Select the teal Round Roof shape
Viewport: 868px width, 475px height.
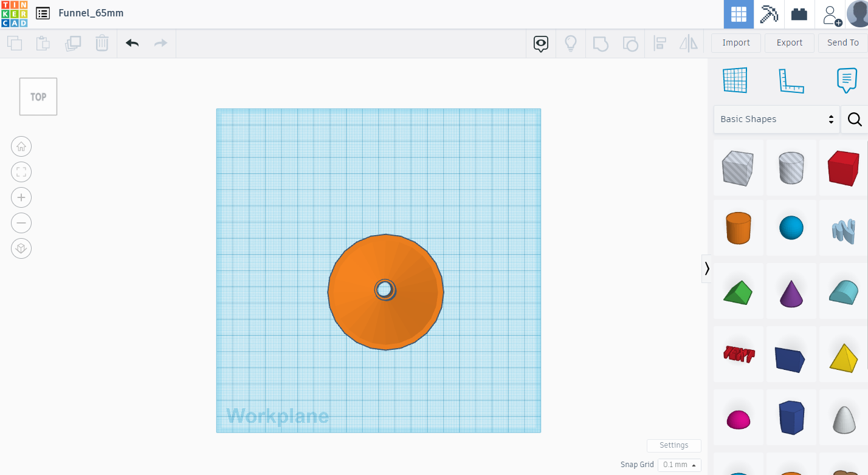coord(844,292)
